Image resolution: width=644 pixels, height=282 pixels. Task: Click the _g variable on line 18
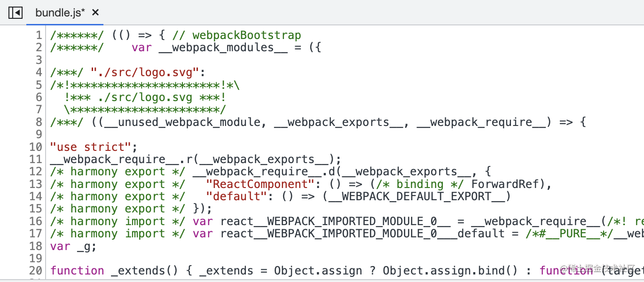[83, 246]
